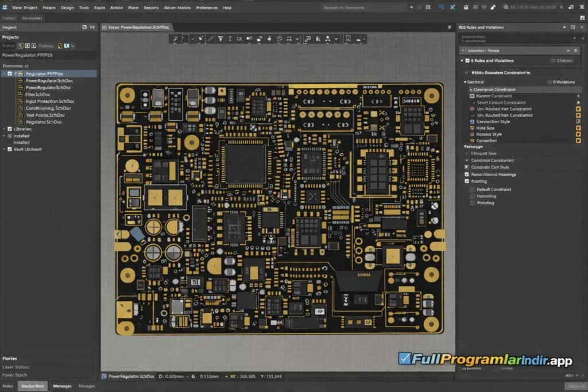Select the Text placement tool
This screenshot has width=588, height=392.
click(230, 39)
